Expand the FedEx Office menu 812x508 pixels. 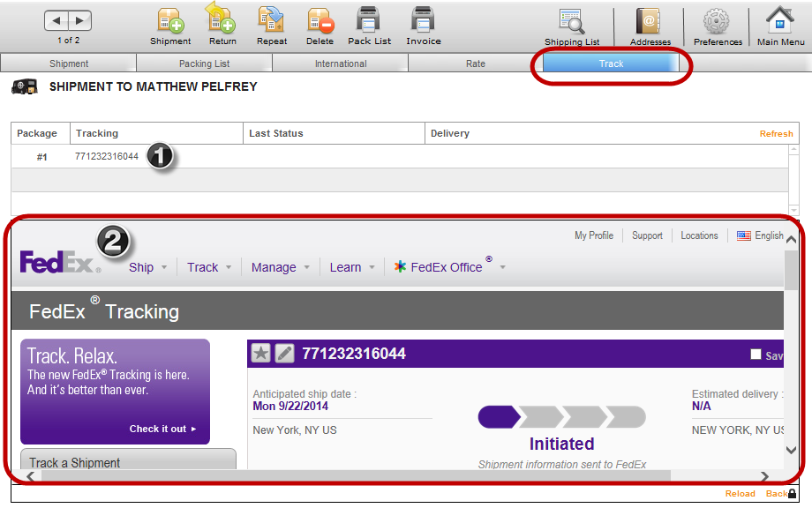click(x=449, y=266)
